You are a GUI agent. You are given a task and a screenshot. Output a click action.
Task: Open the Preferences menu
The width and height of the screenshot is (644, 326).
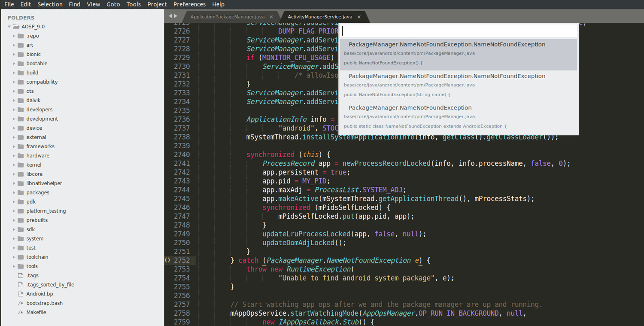(x=189, y=4)
